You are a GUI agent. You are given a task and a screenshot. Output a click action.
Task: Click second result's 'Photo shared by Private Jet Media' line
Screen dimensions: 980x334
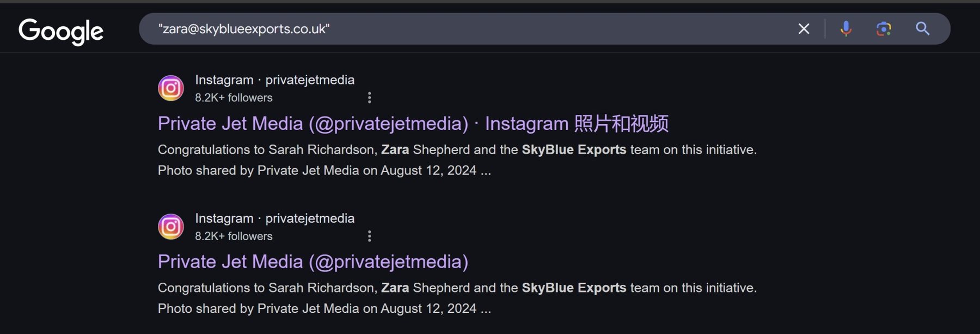pos(324,309)
